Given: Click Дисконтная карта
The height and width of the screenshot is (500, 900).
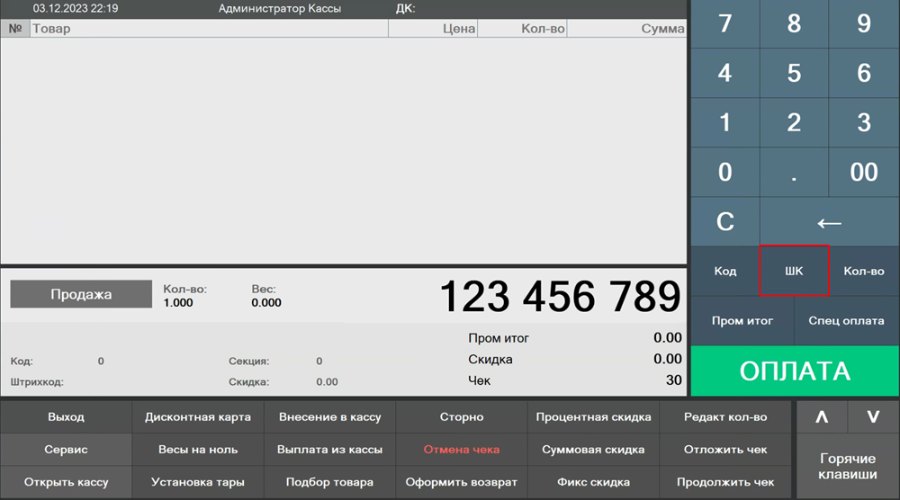Looking at the screenshot, I should [x=198, y=417].
